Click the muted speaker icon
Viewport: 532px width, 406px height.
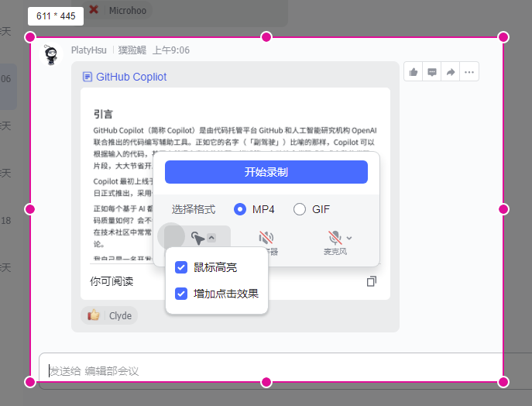click(x=266, y=238)
